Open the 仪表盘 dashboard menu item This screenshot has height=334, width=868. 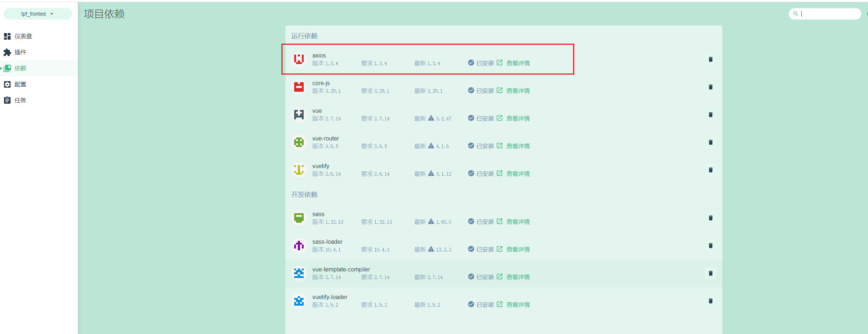(x=23, y=36)
